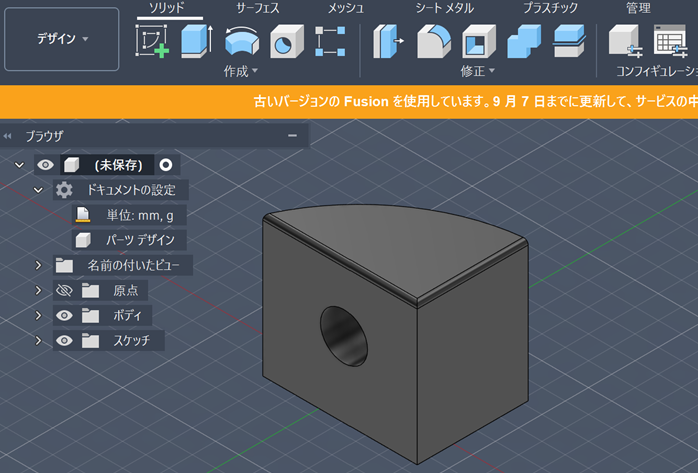Select the 単位: mm, g item
This screenshot has width=698, height=473.
coord(130,215)
